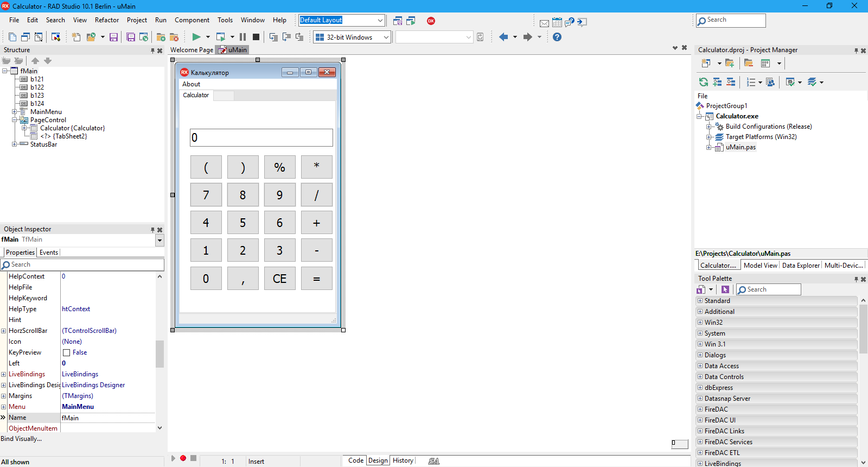Click the purple Save icon in toolbar

pyautogui.click(x=114, y=37)
